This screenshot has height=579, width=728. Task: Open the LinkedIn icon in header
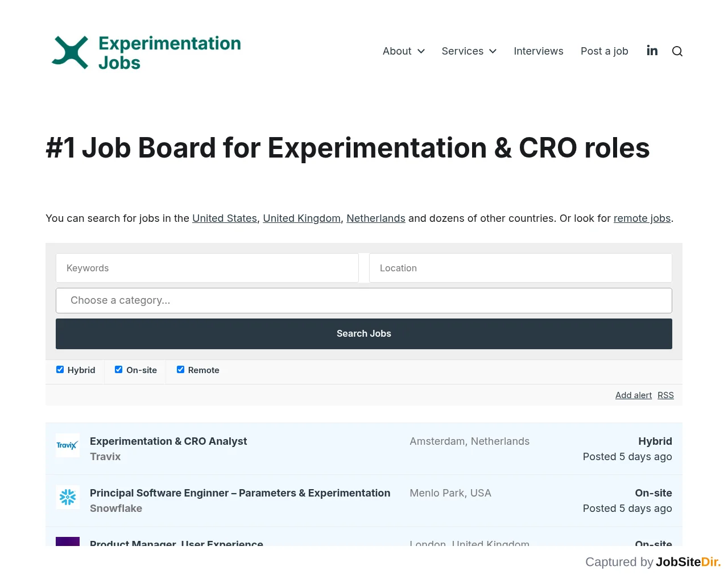pos(652,51)
